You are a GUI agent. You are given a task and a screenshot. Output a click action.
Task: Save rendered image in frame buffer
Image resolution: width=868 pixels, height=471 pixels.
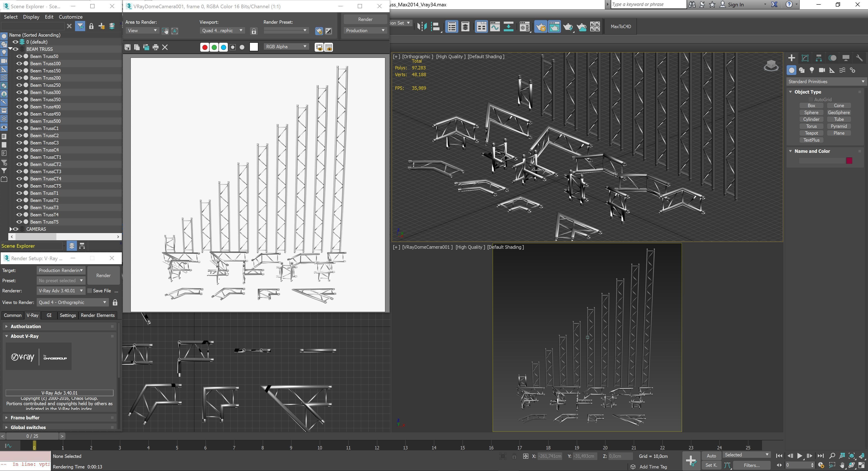[x=127, y=47]
